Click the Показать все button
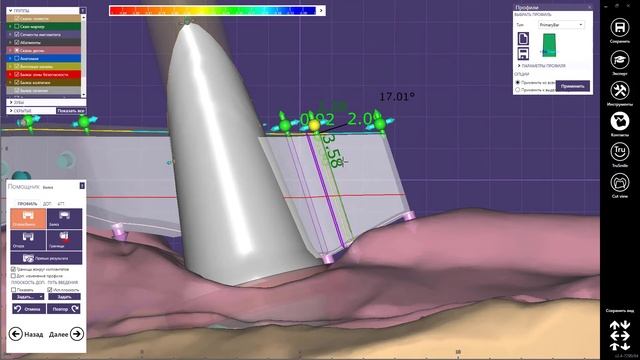This screenshot has width=640, height=360. pyautogui.click(x=71, y=111)
